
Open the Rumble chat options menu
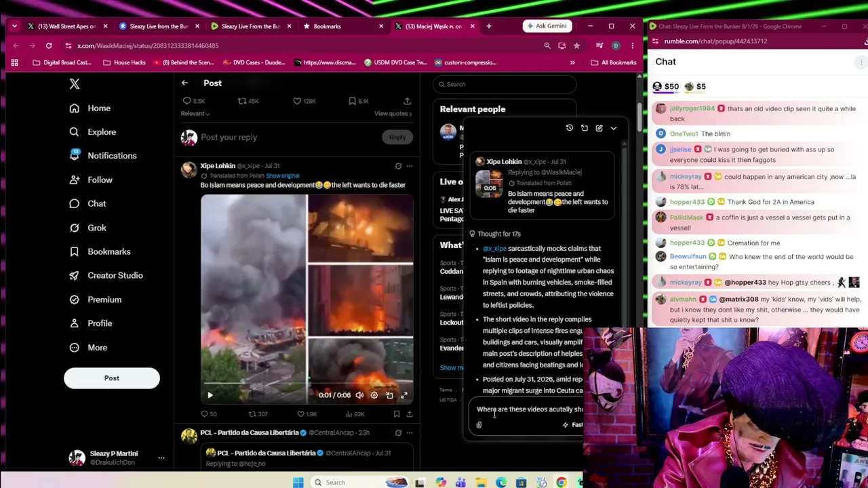click(x=861, y=62)
